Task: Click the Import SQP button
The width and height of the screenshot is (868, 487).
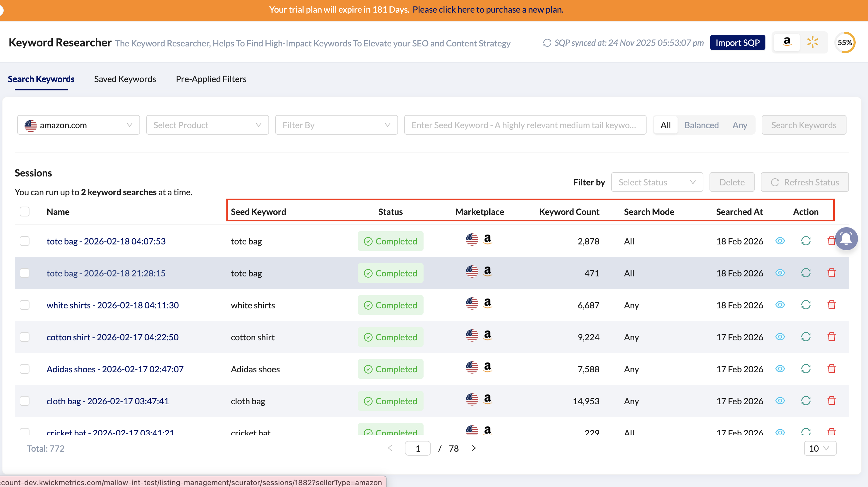Action: [737, 43]
